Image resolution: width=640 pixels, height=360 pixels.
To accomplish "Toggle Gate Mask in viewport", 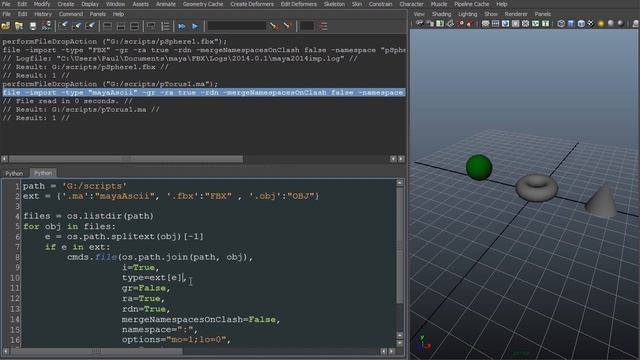I will pyautogui.click(x=516, y=24).
